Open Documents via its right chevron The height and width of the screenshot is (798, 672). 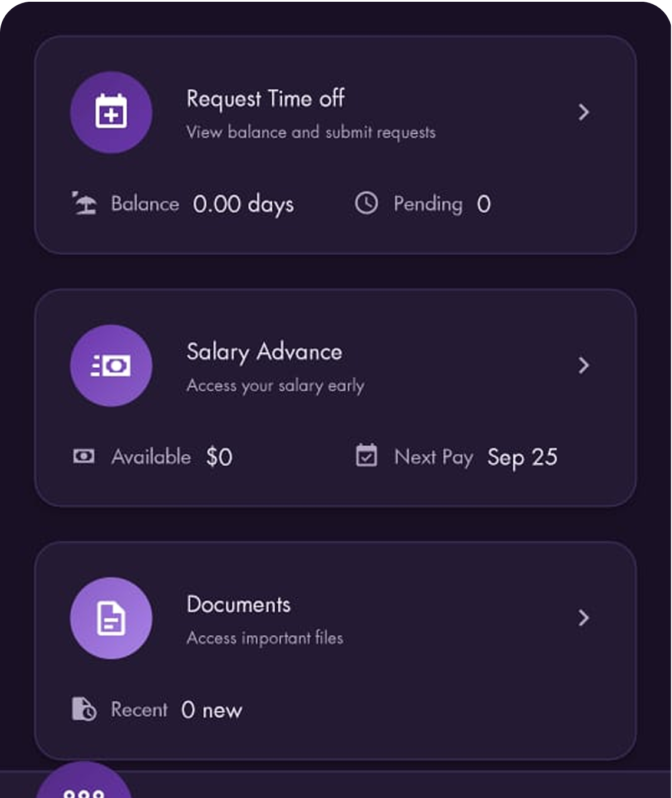(584, 618)
